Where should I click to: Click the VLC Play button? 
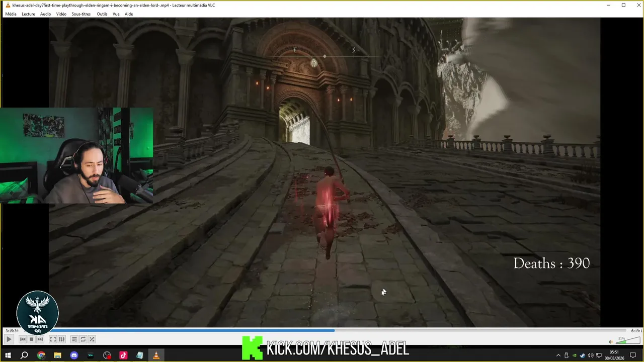click(9, 339)
